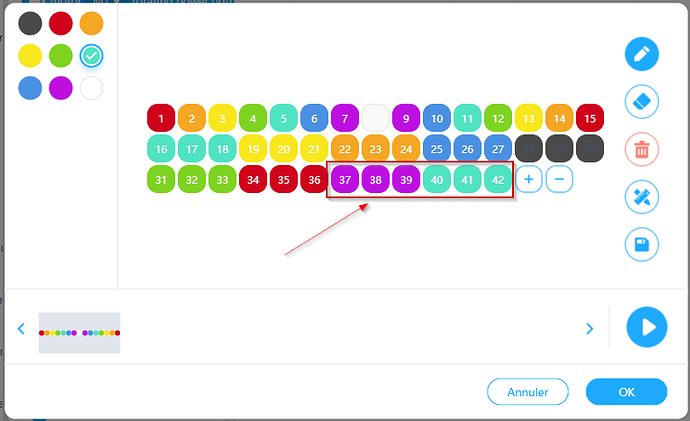690x421 pixels.
Task: Choose the purple color swatch
Action: pyautogui.click(x=61, y=88)
